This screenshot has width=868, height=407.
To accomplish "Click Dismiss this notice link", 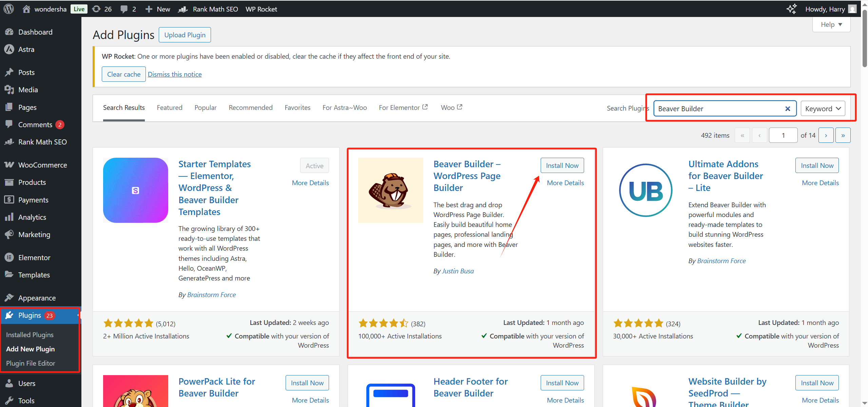I will pos(175,74).
